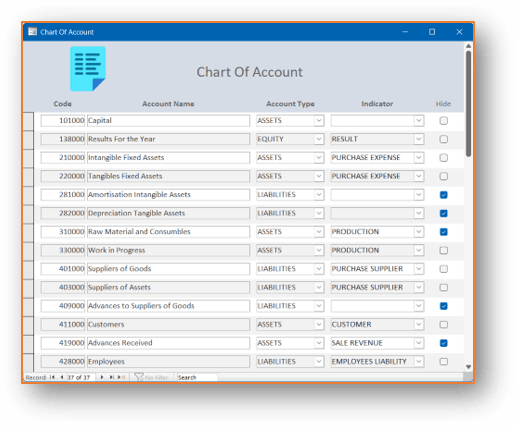The height and width of the screenshot is (426, 517).
Task: Select record selector of Capital row
Action: [28, 121]
